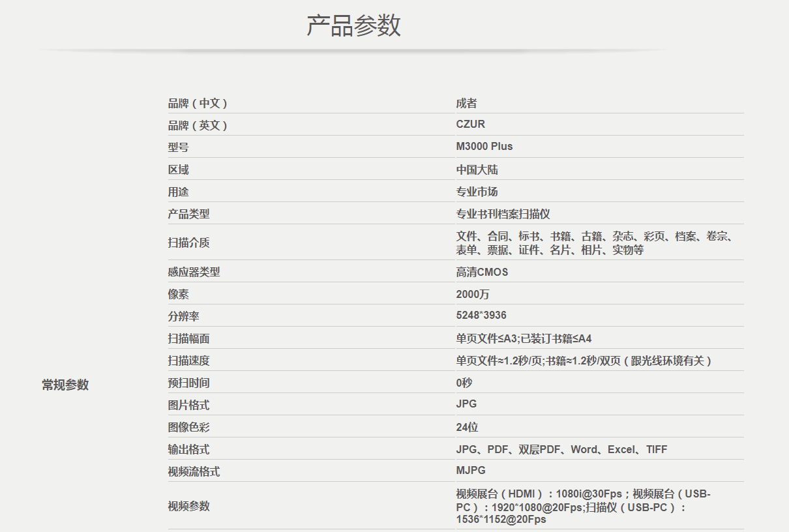Select the region value 中国大陆
The width and height of the screenshot is (789, 532).
click(477, 170)
